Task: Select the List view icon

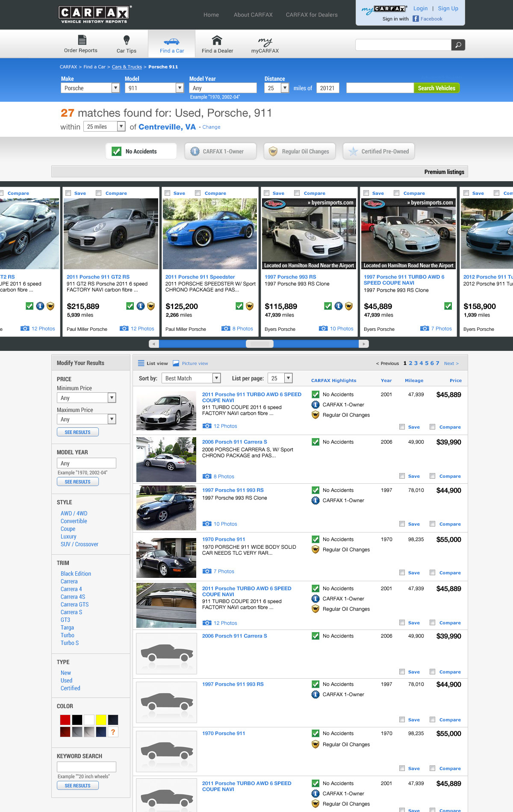Action: coord(141,363)
